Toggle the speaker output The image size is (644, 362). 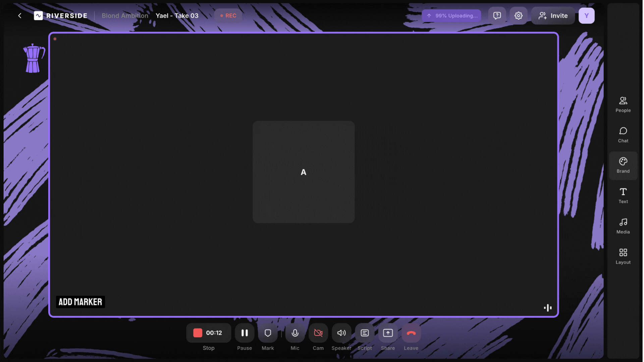341,333
